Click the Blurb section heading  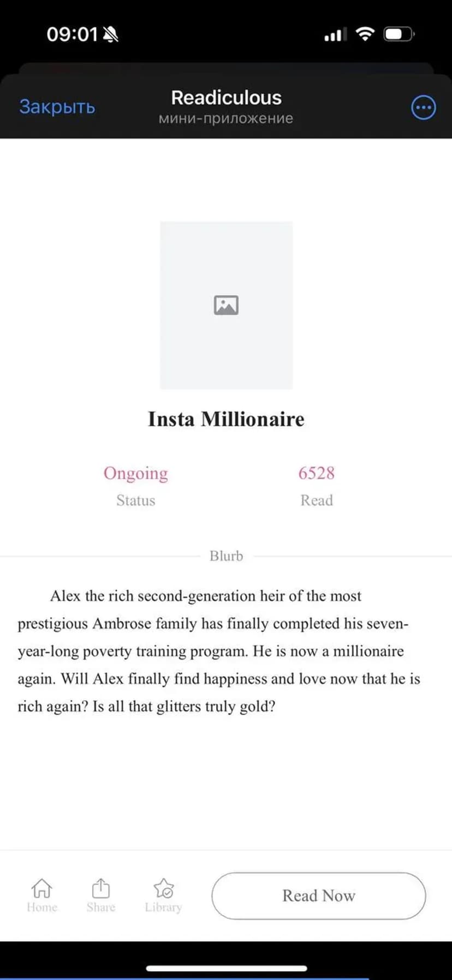tap(226, 556)
